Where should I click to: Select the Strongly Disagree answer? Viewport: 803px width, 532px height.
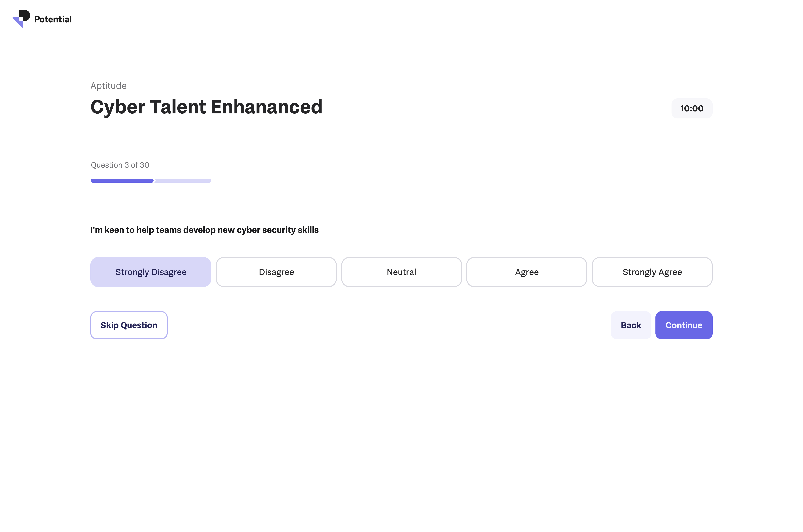point(151,272)
